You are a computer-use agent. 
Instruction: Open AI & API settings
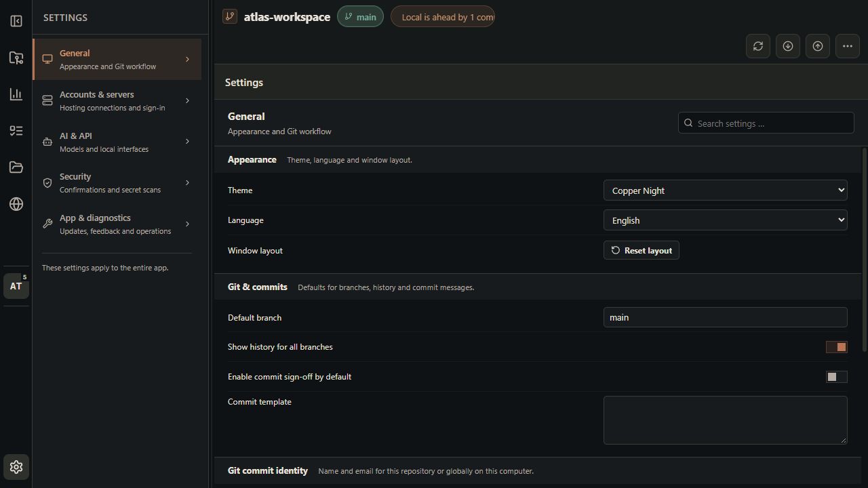coord(117,142)
